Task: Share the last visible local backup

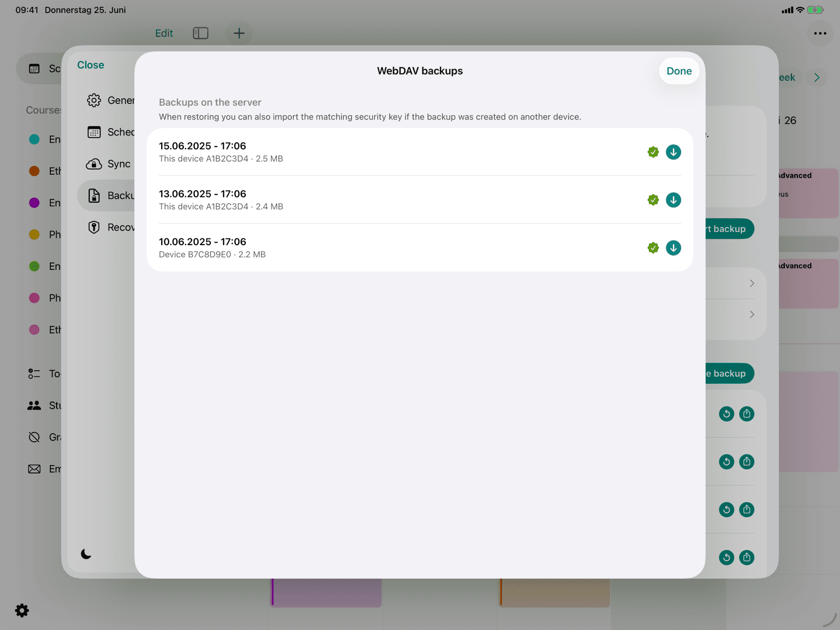Action: (x=747, y=557)
